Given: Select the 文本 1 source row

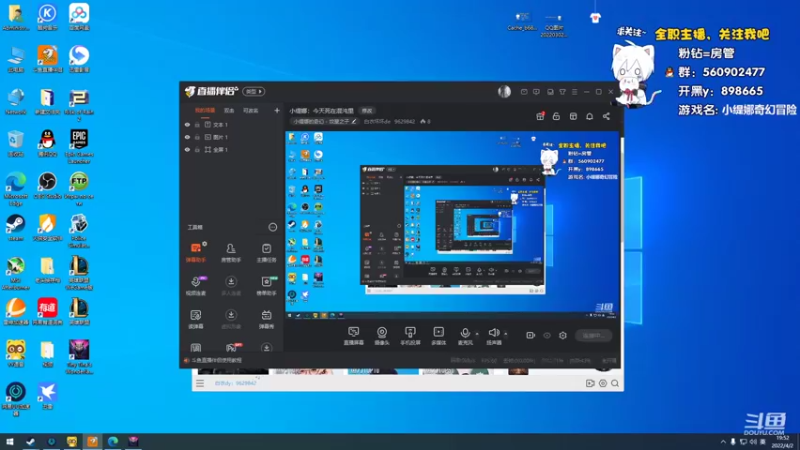Looking at the screenshot, I should click(232, 124).
